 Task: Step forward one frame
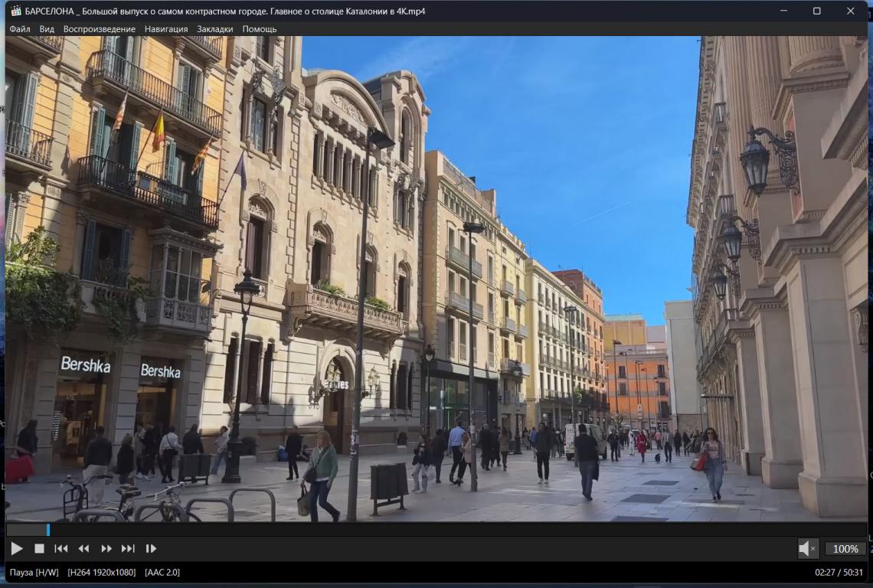pos(151,548)
